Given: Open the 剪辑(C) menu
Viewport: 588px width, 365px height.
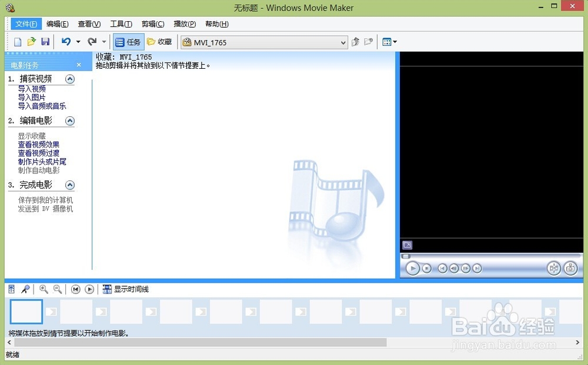Looking at the screenshot, I should pos(153,24).
